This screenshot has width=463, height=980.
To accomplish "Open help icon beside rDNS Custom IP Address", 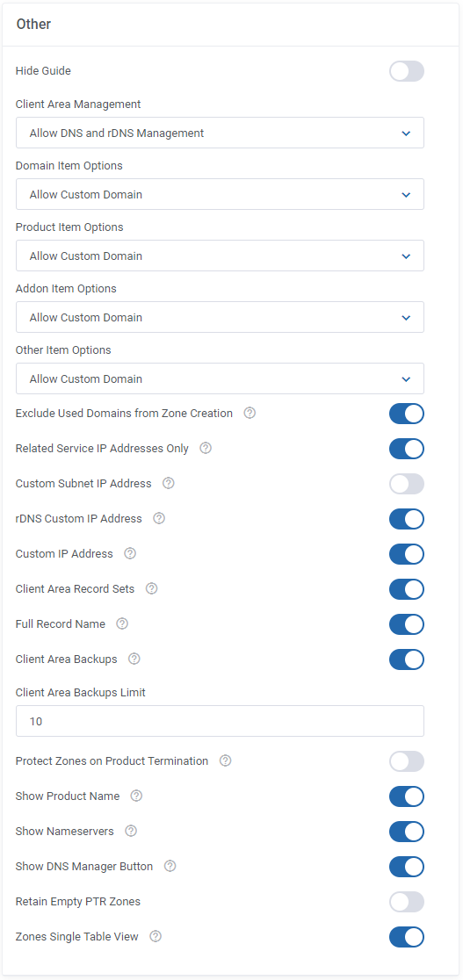I will [159, 518].
